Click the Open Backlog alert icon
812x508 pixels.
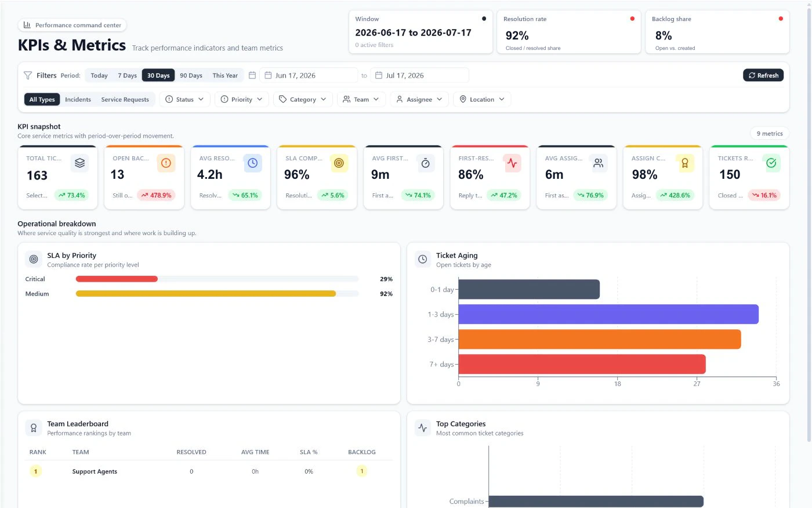(x=166, y=163)
